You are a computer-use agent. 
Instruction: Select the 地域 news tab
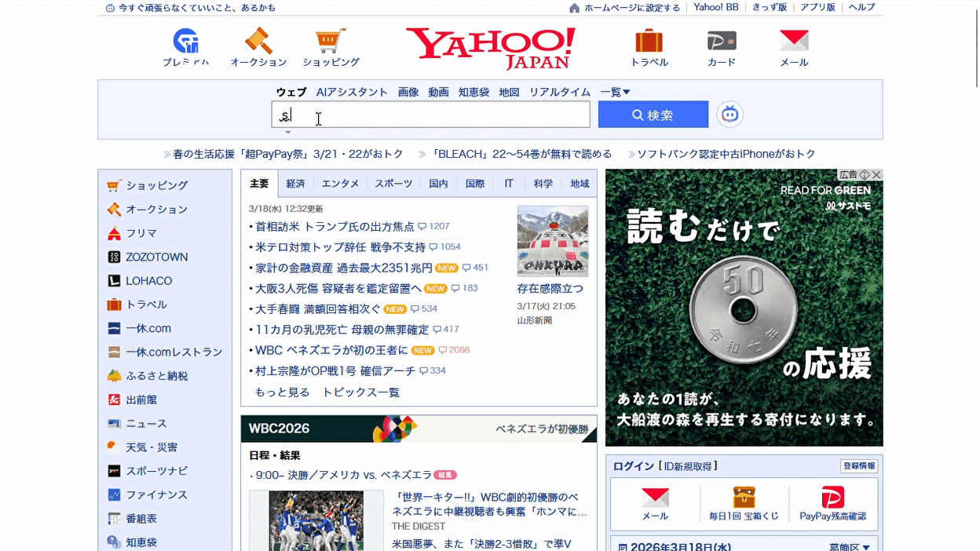pyautogui.click(x=580, y=184)
